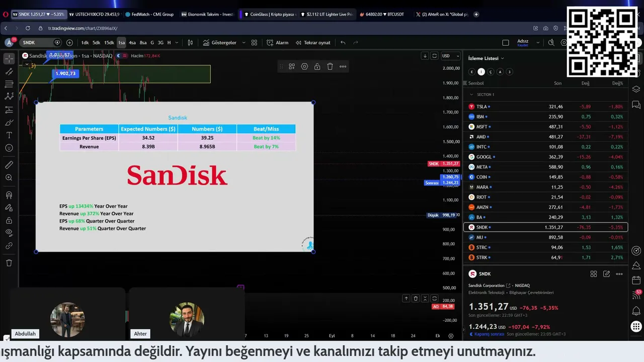Open candlestick chart type selector

tap(190, 43)
